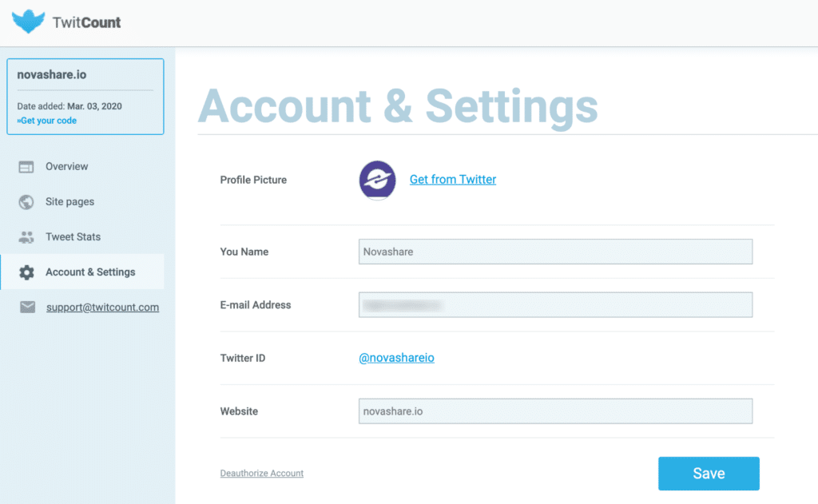The width and height of the screenshot is (818, 504).
Task: Click the envelope icon beside support email
Action: point(27,308)
